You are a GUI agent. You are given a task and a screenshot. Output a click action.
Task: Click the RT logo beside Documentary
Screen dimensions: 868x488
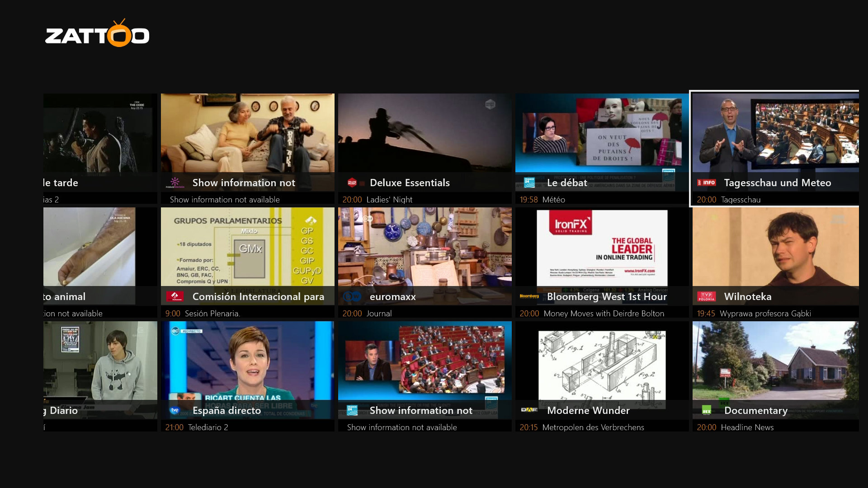coord(707,410)
